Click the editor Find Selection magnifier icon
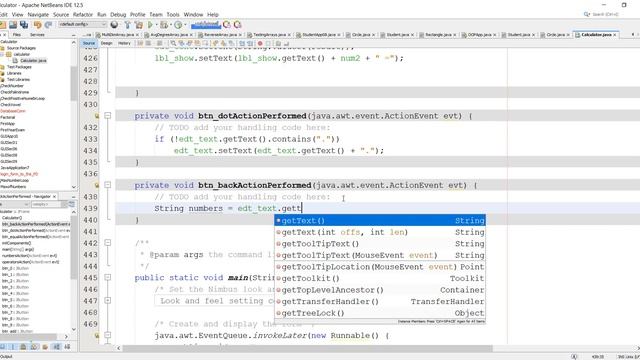The image size is (640, 360). tap(173, 43)
